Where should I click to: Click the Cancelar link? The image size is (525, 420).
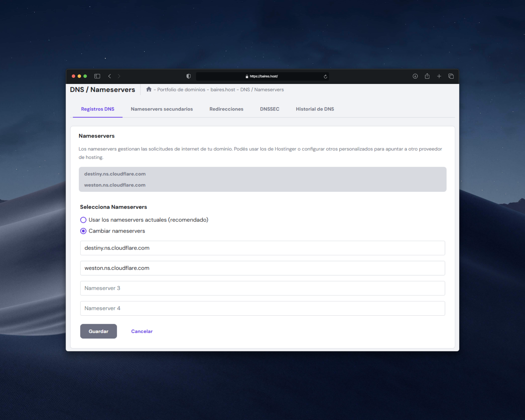pyautogui.click(x=142, y=331)
